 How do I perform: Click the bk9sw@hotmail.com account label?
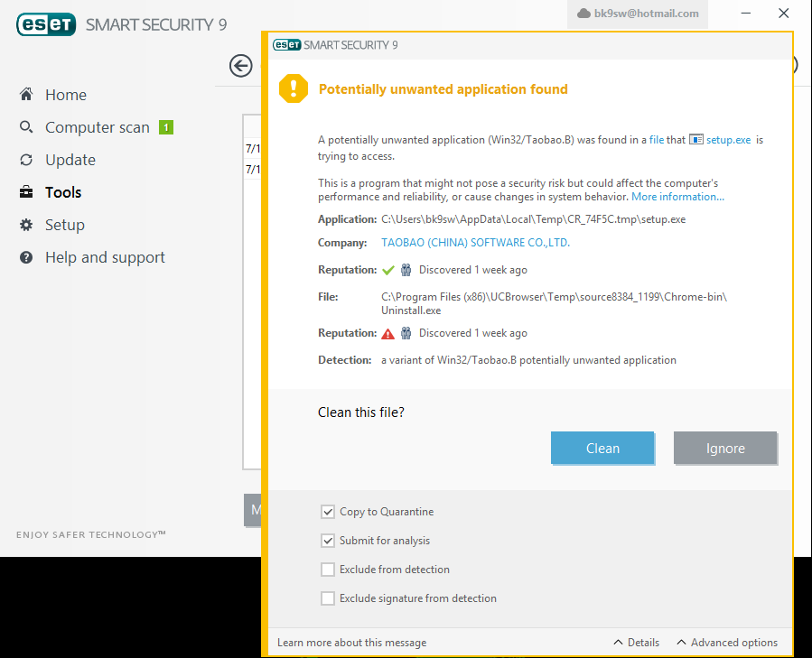[x=647, y=14]
